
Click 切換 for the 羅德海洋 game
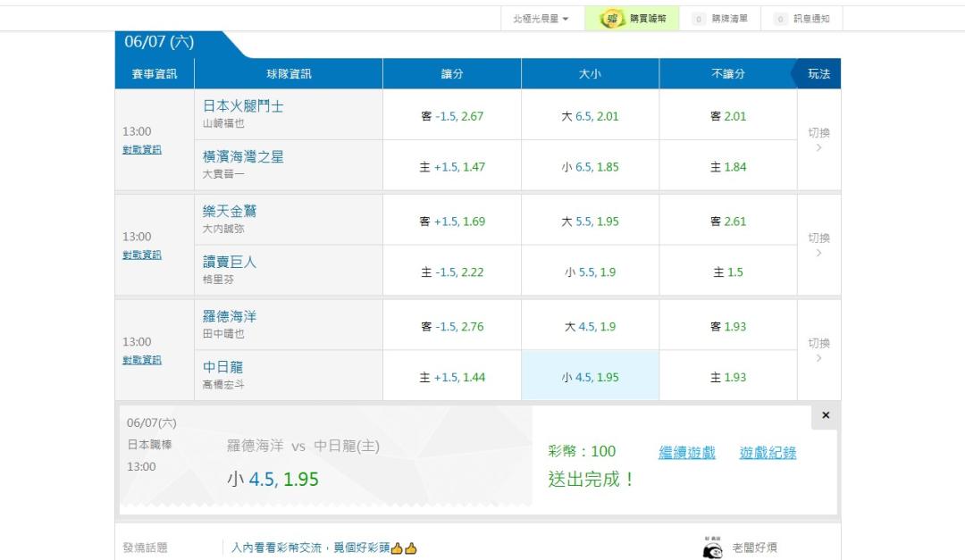point(818,350)
